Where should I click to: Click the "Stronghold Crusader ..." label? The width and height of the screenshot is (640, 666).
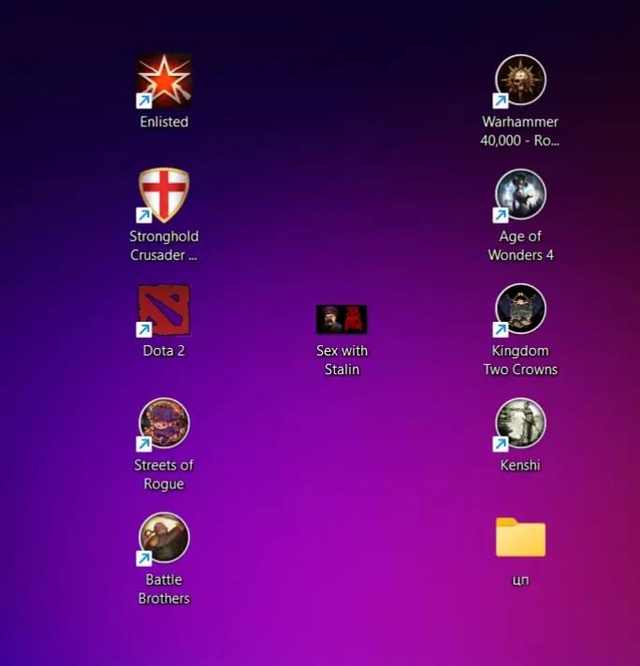[x=164, y=246]
